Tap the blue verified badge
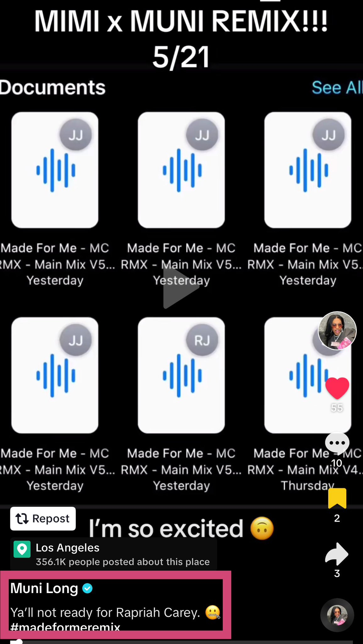Screen dimensions: 363x644 (87, 588)
